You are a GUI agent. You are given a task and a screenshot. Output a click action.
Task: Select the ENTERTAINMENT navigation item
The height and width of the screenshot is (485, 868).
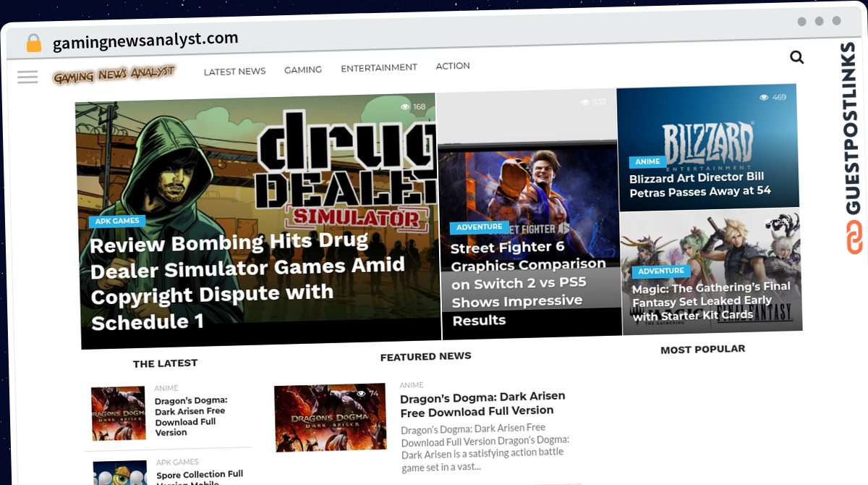pyautogui.click(x=379, y=67)
